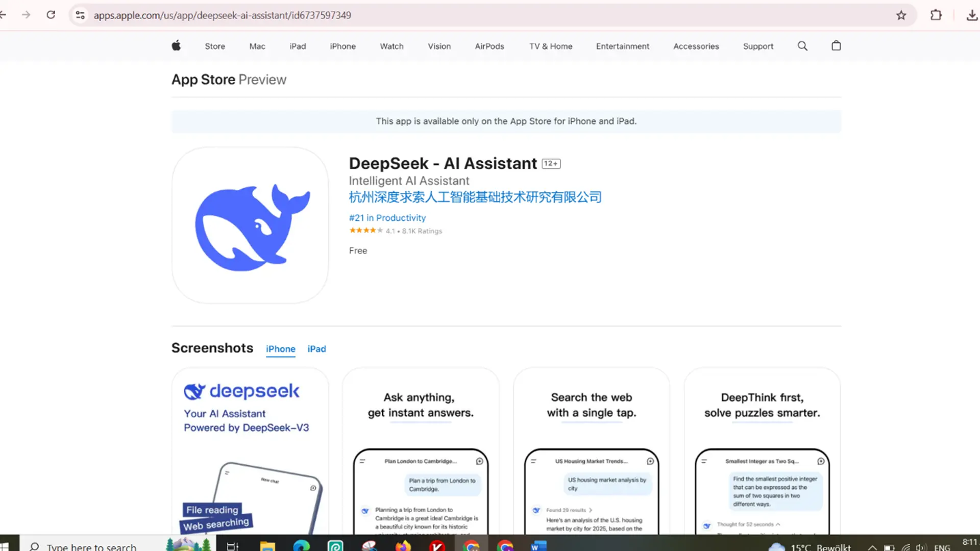The image size is (980, 551).
Task: Click the DeepSeek whale app icon
Action: pos(250,225)
